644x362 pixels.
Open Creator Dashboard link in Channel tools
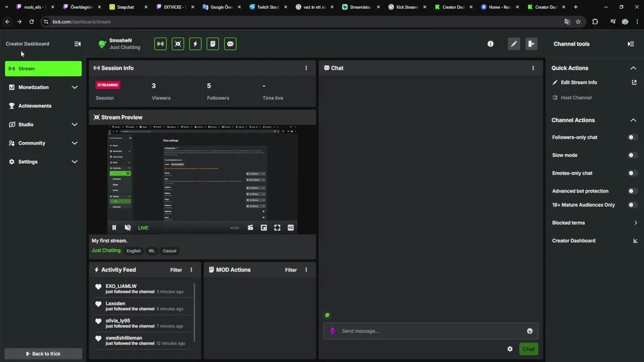[x=595, y=241]
